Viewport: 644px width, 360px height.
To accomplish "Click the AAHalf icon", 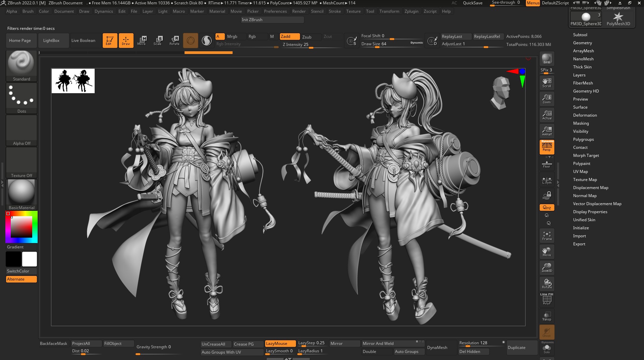I will pos(547,131).
